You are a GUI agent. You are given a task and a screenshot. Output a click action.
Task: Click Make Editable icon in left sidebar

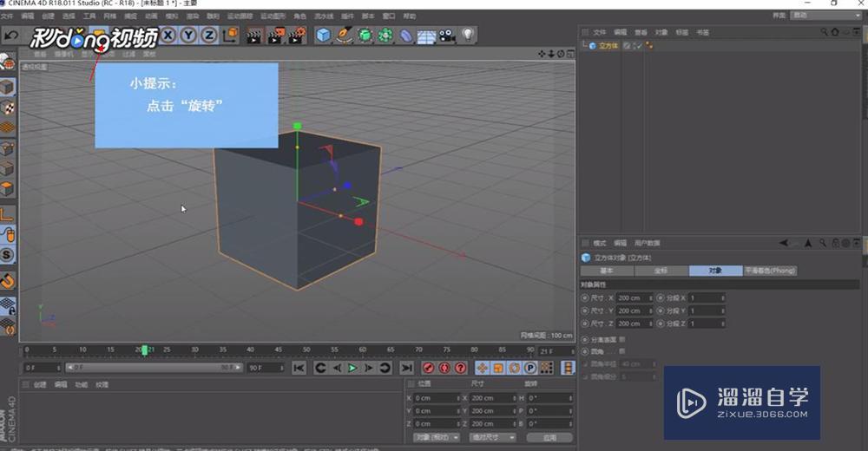(7, 62)
